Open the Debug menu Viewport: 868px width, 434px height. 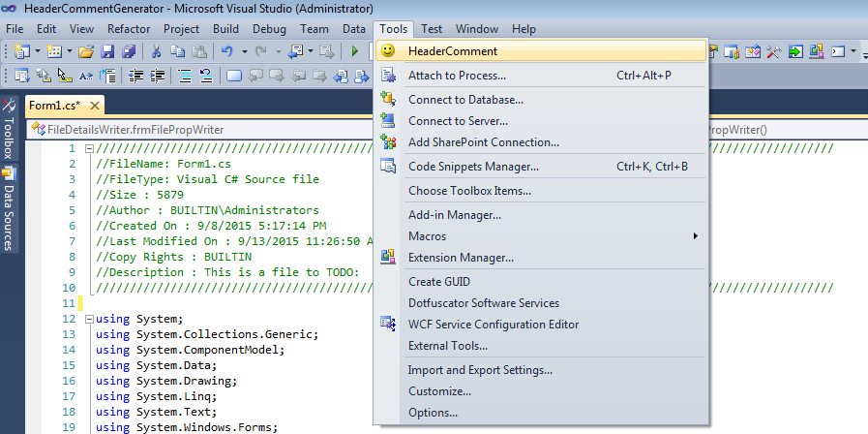pos(270,29)
